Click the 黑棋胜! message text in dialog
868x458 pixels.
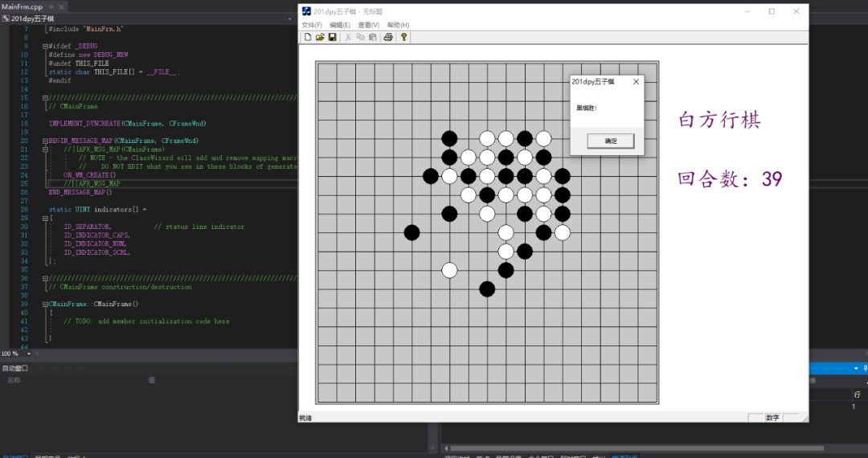pyautogui.click(x=587, y=108)
